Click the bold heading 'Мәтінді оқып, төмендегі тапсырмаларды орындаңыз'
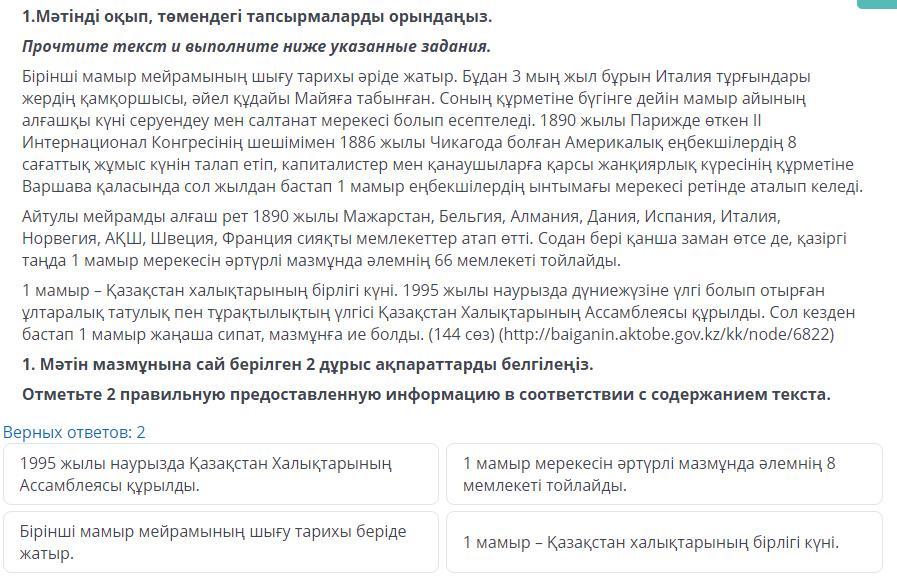The image size is (897, 581). point(257,17)
